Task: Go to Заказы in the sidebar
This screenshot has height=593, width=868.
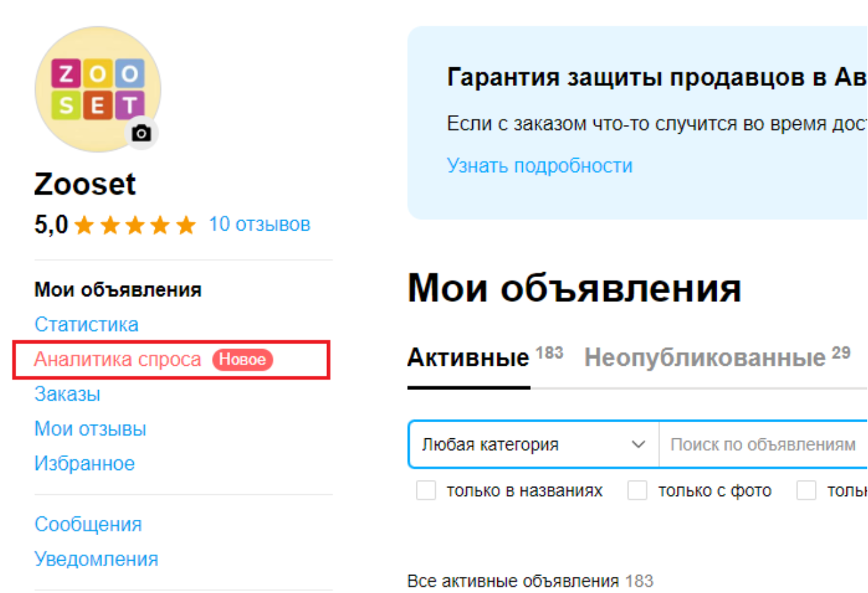Action: [67, 394]
